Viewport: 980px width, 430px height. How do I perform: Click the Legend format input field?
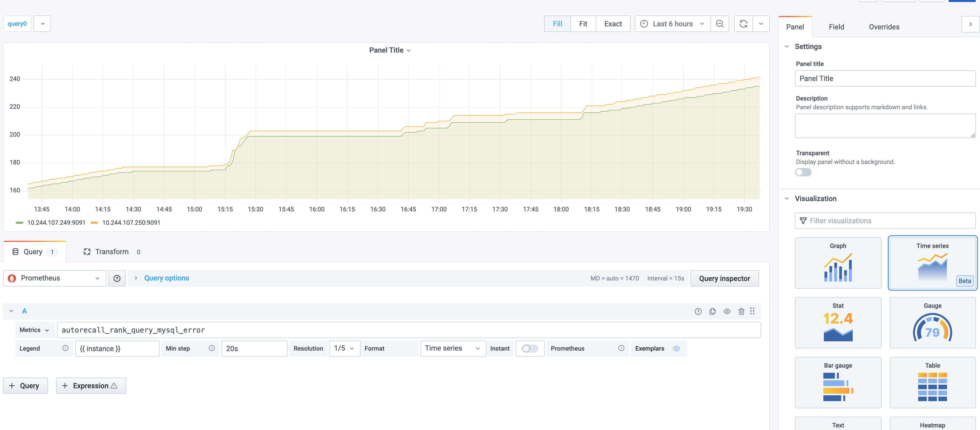point(117,349)
